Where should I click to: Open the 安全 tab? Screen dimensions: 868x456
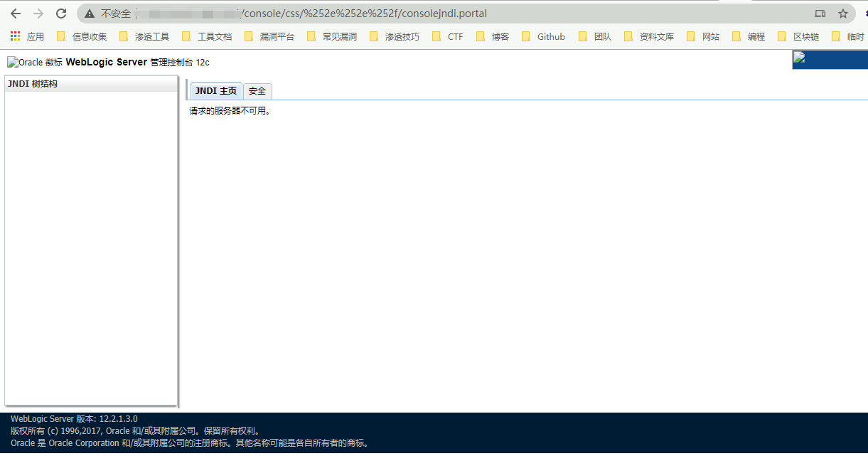(257, 91)
